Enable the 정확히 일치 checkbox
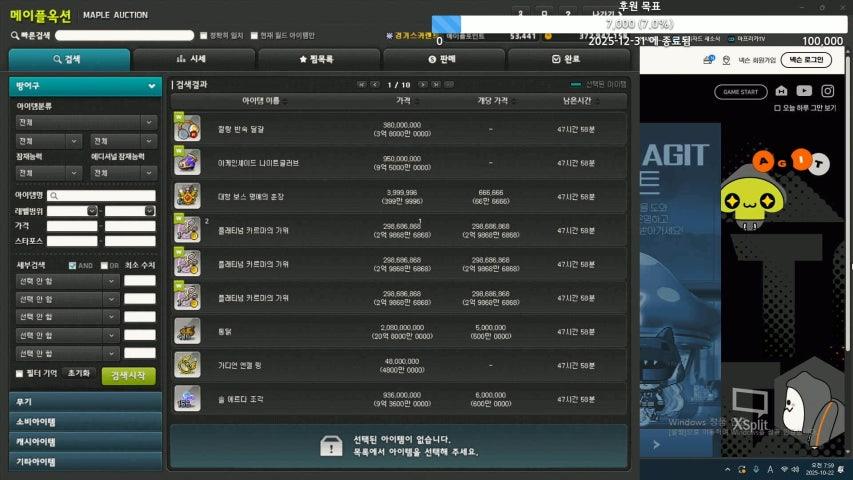Viewport: 853px width, 480px height. 201,35
